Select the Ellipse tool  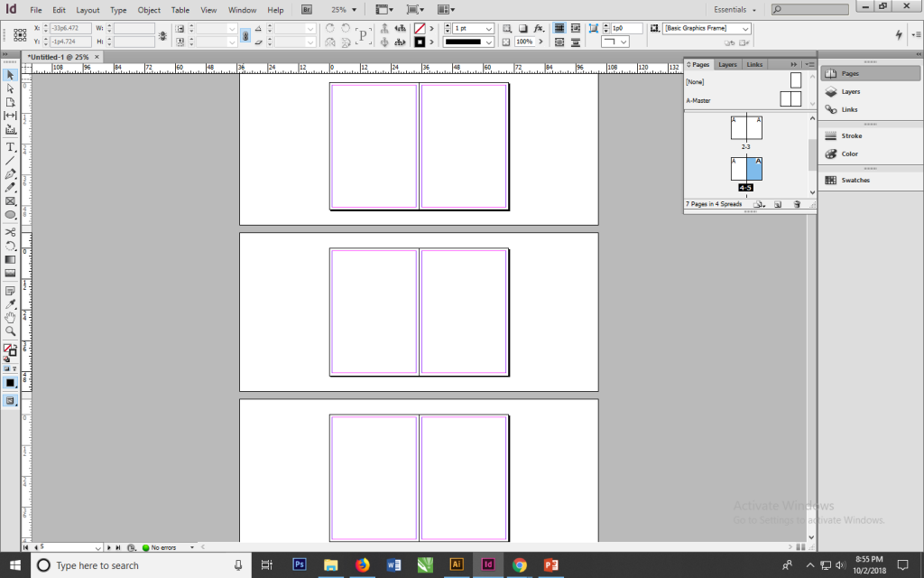[x=10, y=215]
